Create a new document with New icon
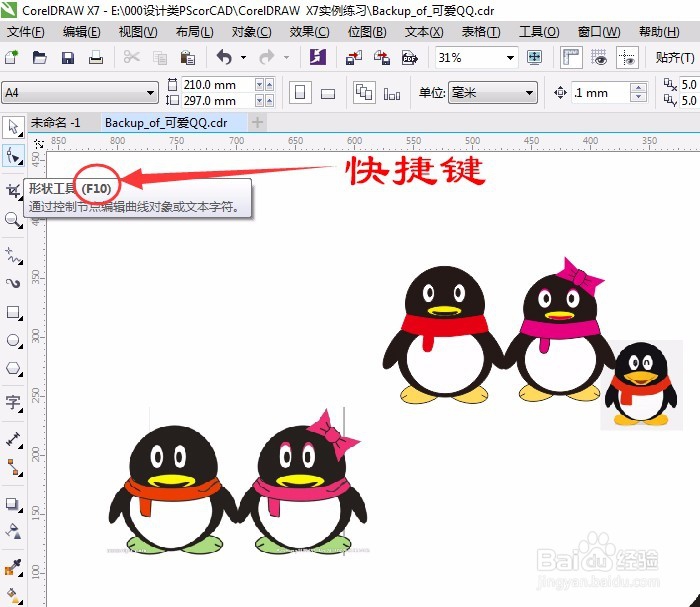Screen dimensions: 700x607 12,58
